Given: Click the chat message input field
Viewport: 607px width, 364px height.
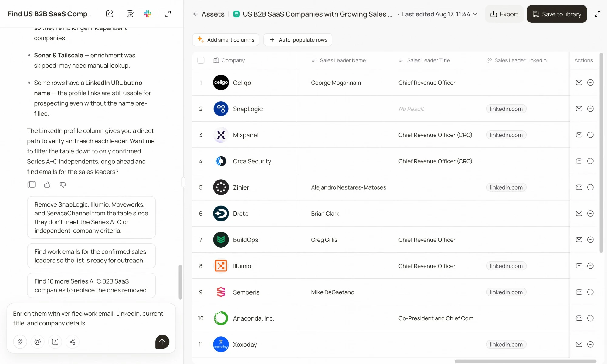Looking at the screenshot, I should click(91, 318).
